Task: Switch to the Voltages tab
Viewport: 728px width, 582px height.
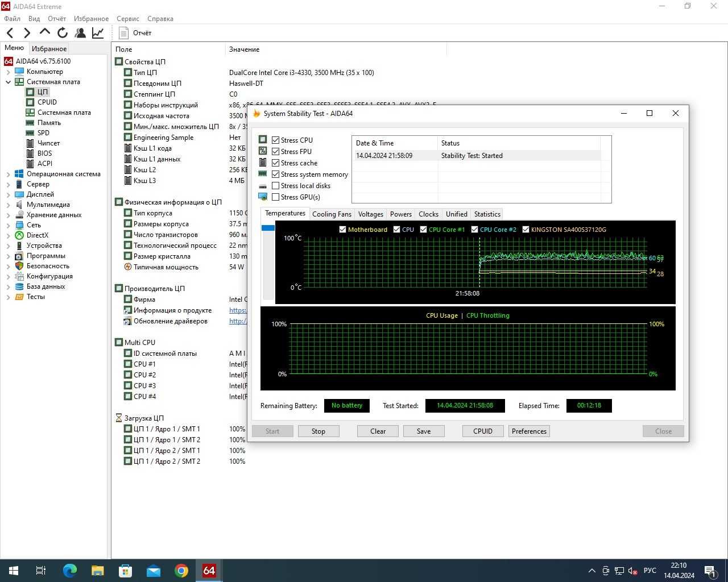Action: pyautogui.click(x=371, y=214)
